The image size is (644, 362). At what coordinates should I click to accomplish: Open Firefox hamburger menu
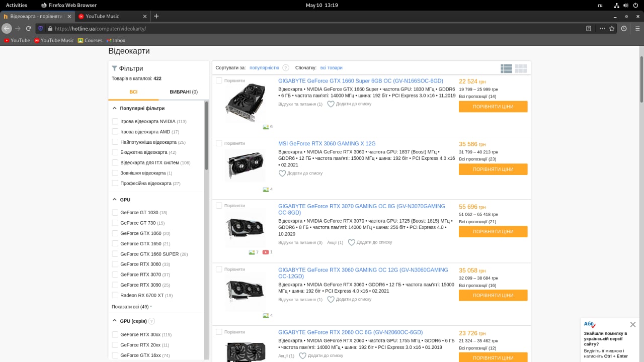[636, 29]
